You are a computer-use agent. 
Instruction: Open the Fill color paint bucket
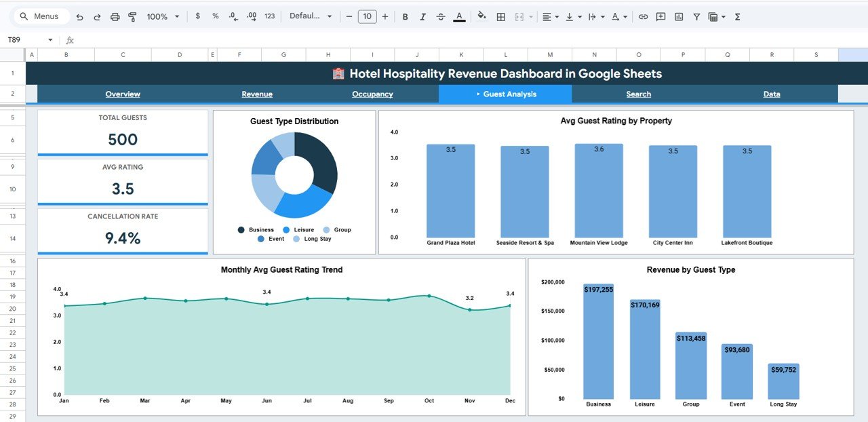click(x=481, y=16)
